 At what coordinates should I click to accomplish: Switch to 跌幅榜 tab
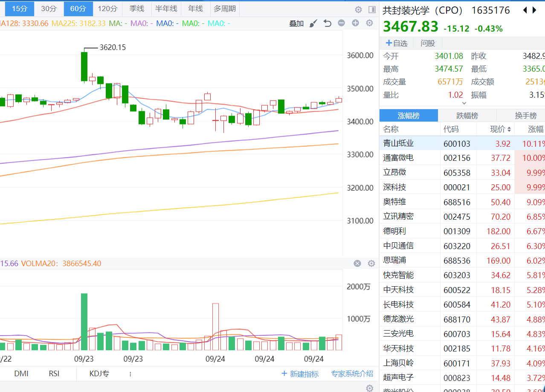[x=467, y=116]
